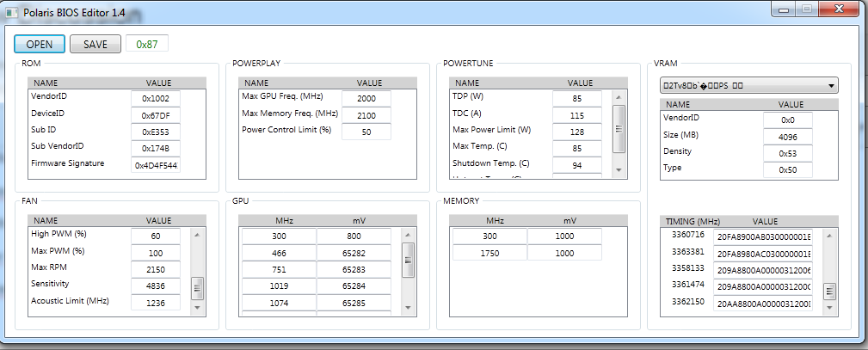The height and width of the screenshot is (350, 868).
Task: Edit GPU 1019 MHz cell
Action: tap(279, 286)
